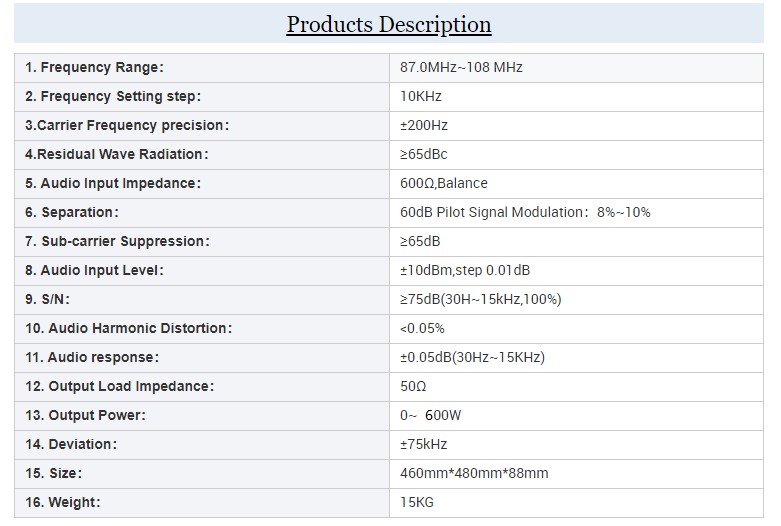This screenshot has height=526, width=781.
Task: Click the Separation row label
Action: pos(72,213)
